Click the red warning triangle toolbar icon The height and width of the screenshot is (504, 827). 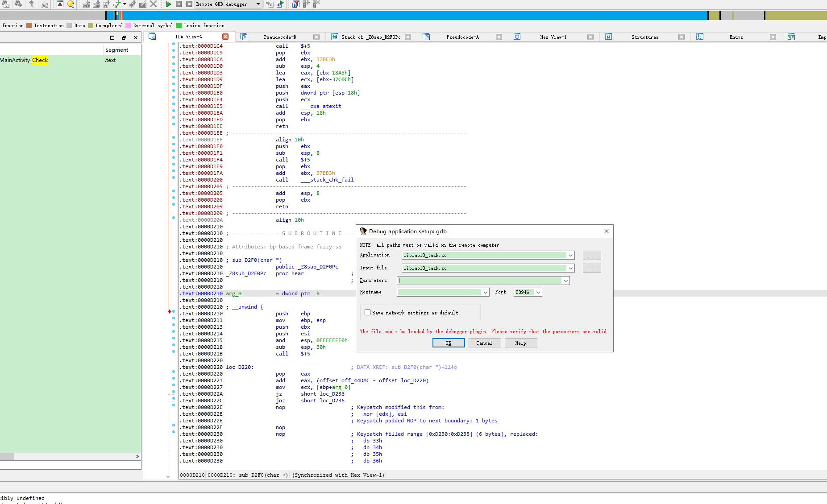[60, 4]
